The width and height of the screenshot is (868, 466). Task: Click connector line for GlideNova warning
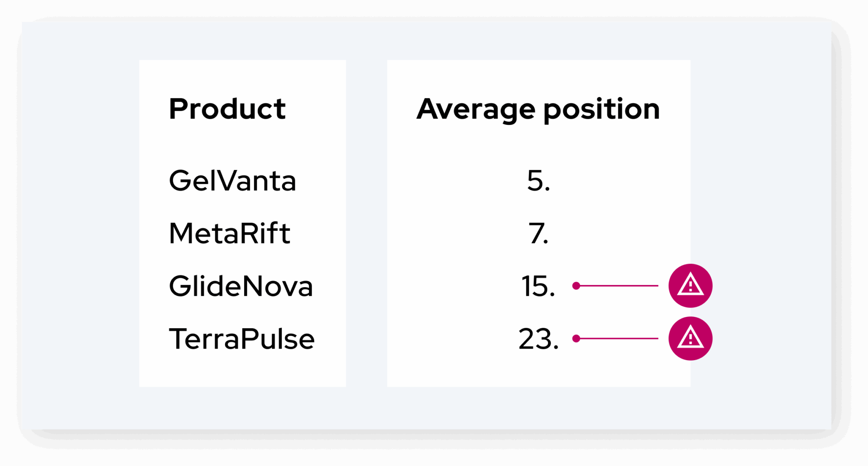619,286
